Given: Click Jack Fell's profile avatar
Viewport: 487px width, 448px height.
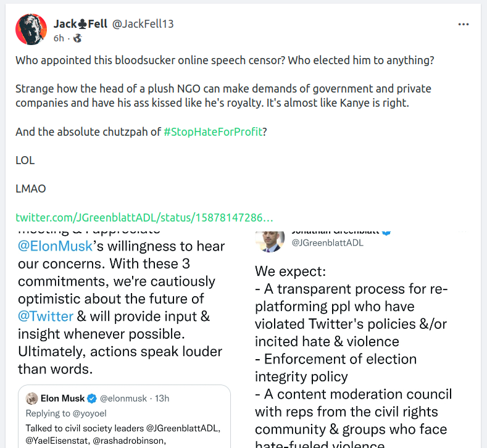Looking at the screenshot, I should click(31, 29).
